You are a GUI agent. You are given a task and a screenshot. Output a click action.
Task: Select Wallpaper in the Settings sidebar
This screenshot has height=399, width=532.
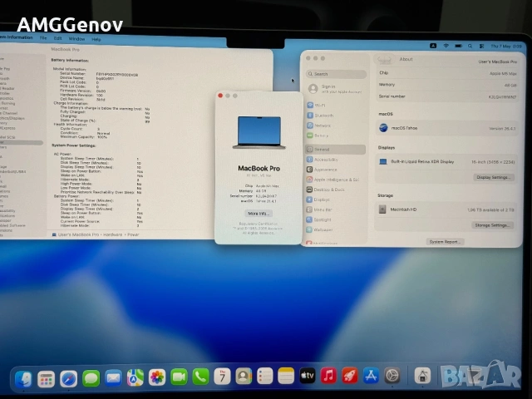click(x=335, y=229)
